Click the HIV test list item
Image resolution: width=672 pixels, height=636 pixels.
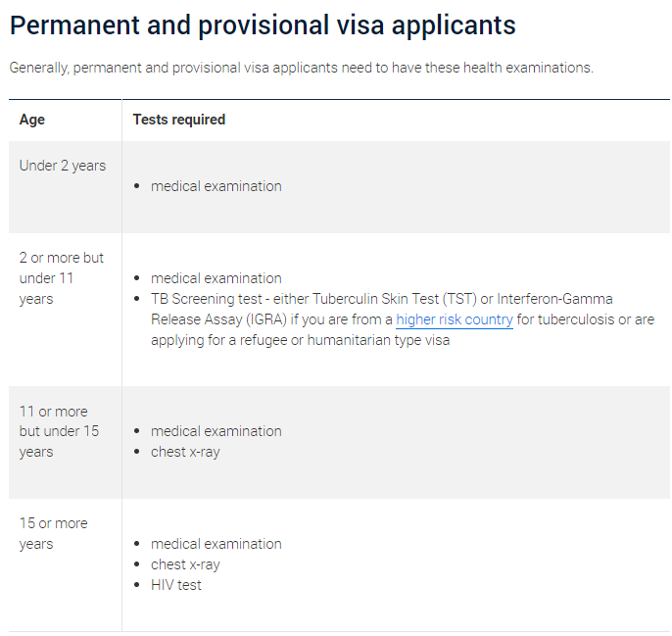click(175, 585)
